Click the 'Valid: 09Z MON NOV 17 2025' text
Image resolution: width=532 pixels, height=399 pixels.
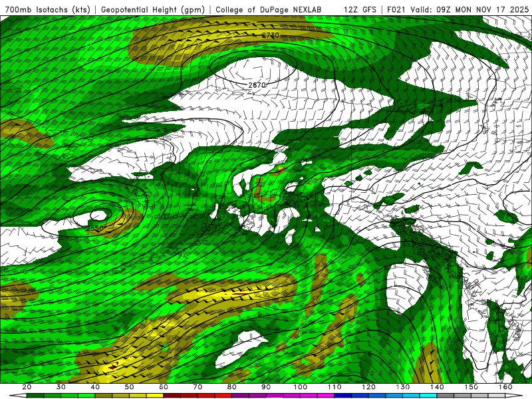(x=469, y=9)
